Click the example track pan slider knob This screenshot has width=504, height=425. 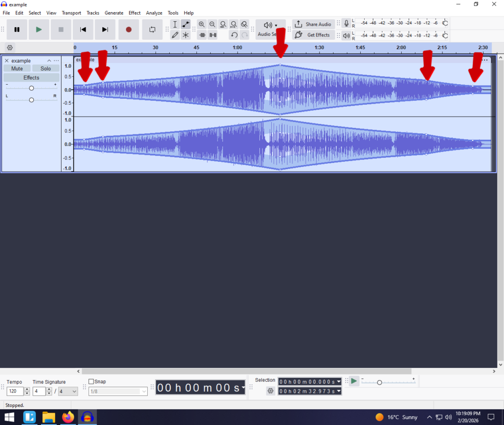(31, 100)
